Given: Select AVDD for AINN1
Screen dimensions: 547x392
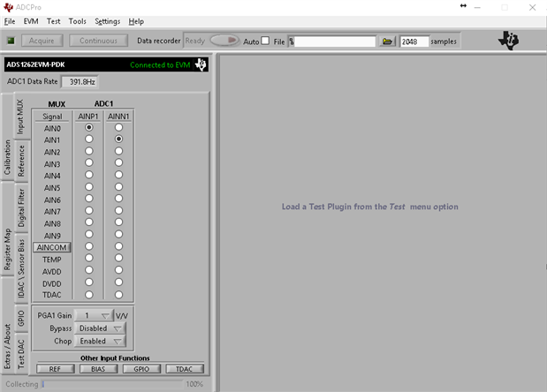Looking at the screenshot, I should click(x=119, y=270).
